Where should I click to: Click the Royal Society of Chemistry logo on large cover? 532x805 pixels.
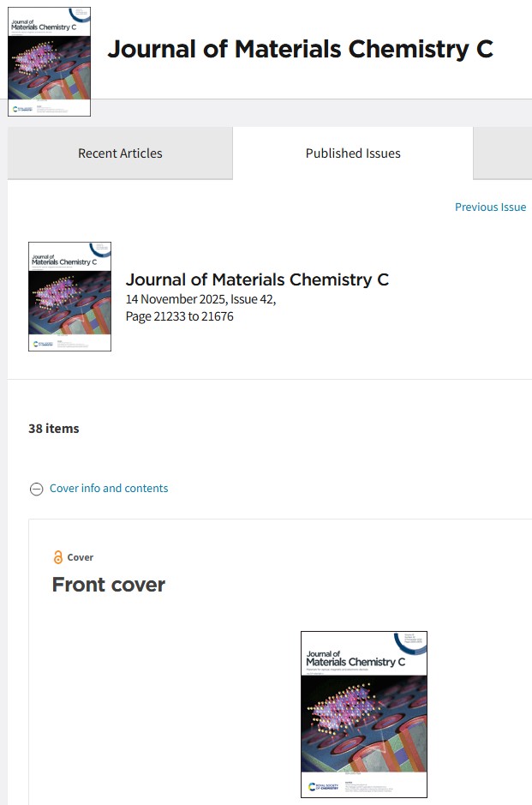323,786
